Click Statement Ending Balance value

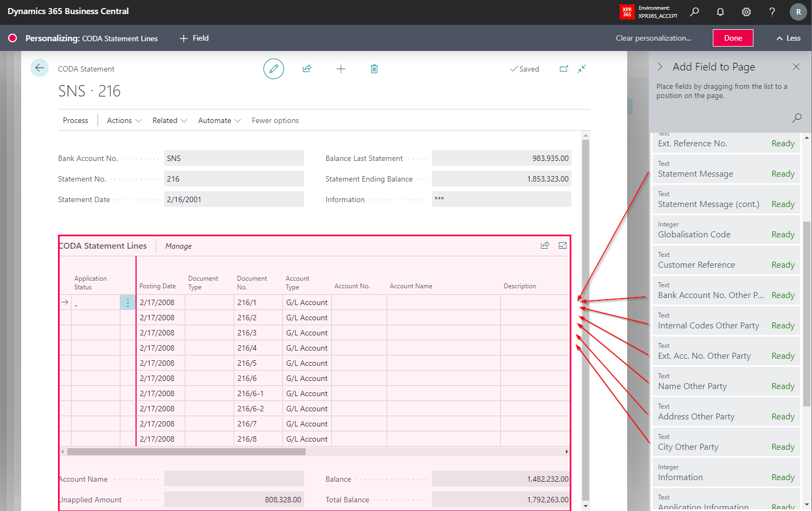(x=501, y=179)
